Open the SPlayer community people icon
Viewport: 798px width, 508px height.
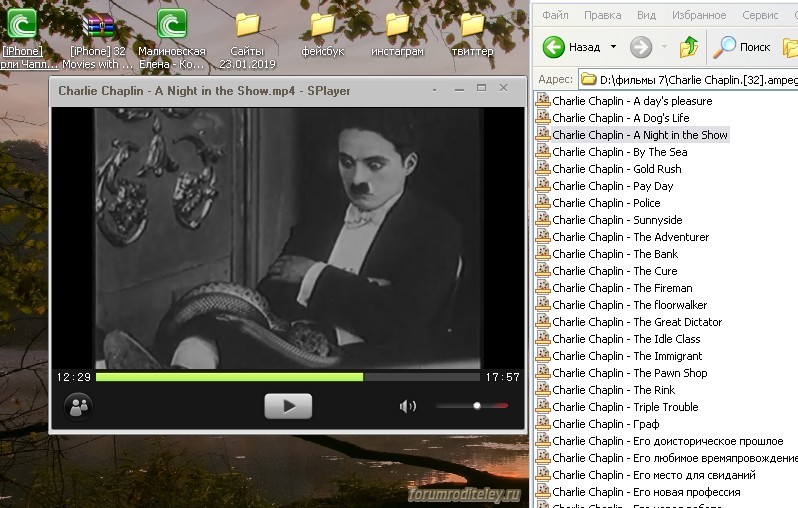[x=78, y=407]
